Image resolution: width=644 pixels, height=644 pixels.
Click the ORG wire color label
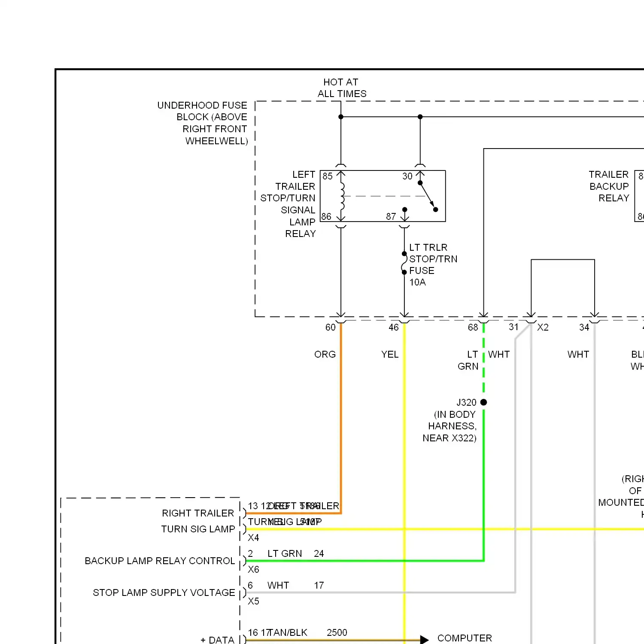pos(325,355)
